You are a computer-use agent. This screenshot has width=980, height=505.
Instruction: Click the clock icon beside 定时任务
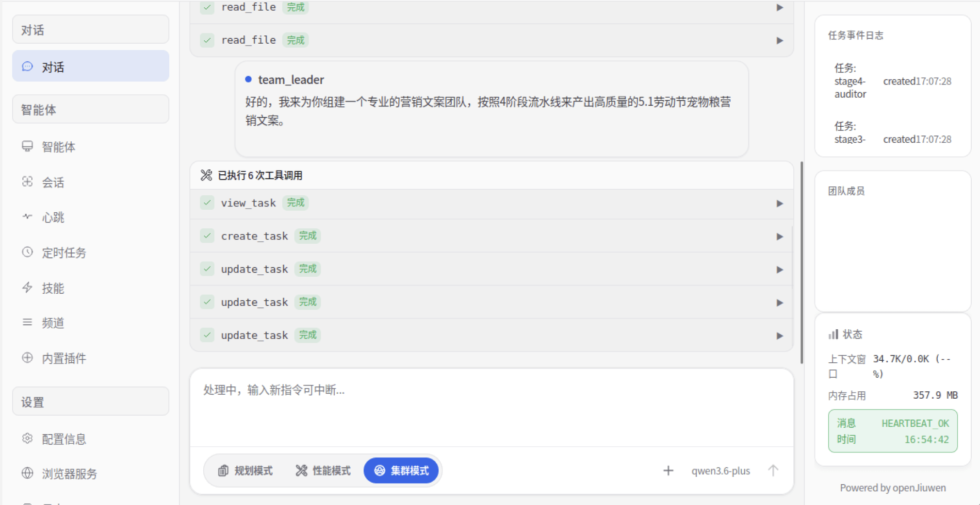28,252
